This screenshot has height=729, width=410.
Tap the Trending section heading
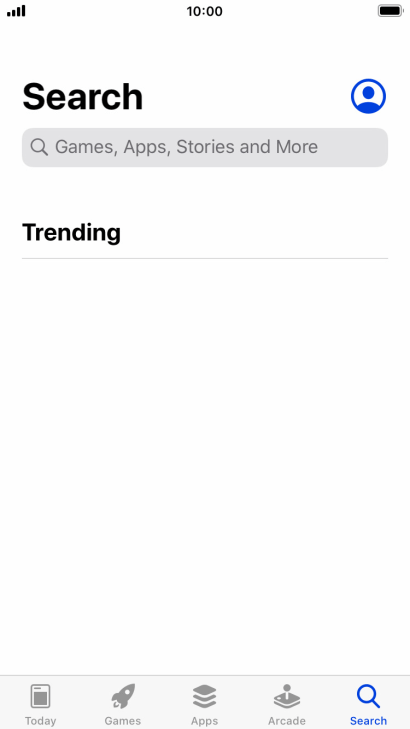pos(72,232)
